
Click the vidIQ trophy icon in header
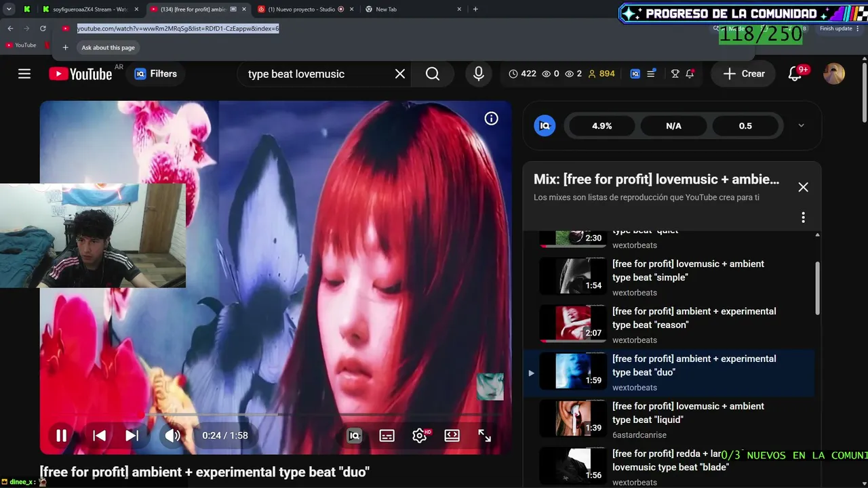tap(675, 74)
